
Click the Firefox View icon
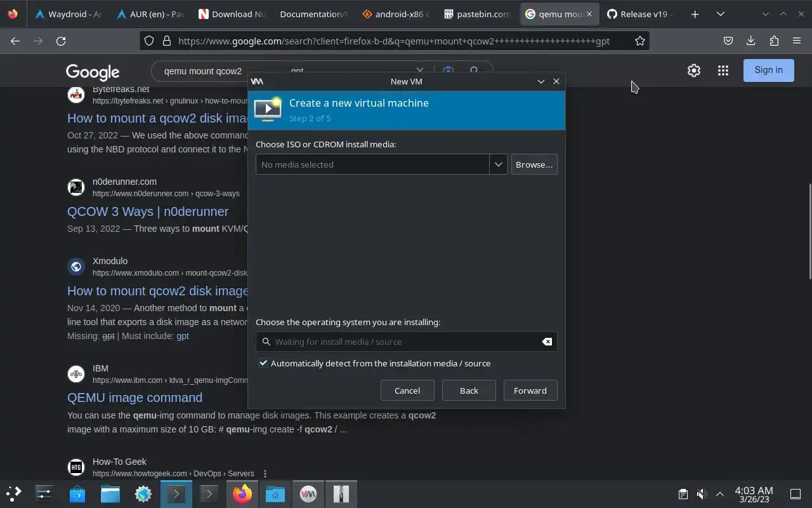point(13,14)
